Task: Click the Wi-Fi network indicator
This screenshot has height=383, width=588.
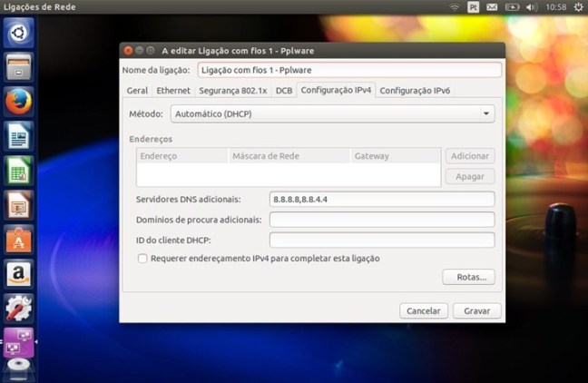Action: pos(454,7)
